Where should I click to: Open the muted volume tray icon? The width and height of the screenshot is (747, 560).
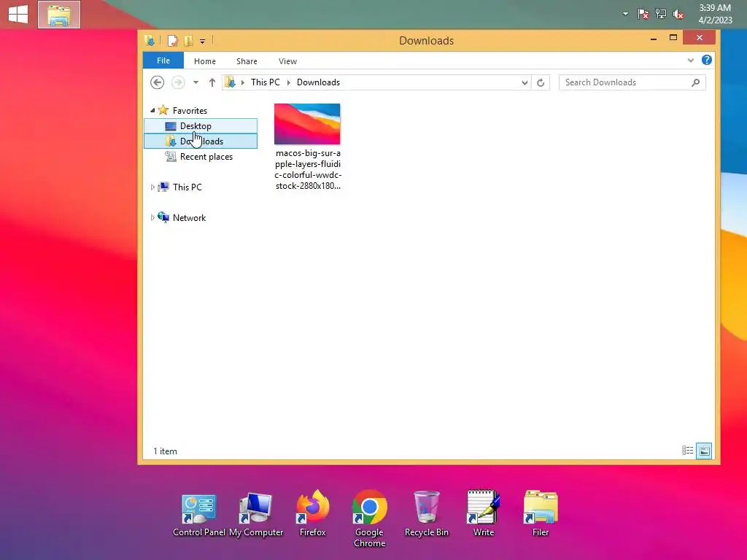pyautogui.click(x=678, y=14)
